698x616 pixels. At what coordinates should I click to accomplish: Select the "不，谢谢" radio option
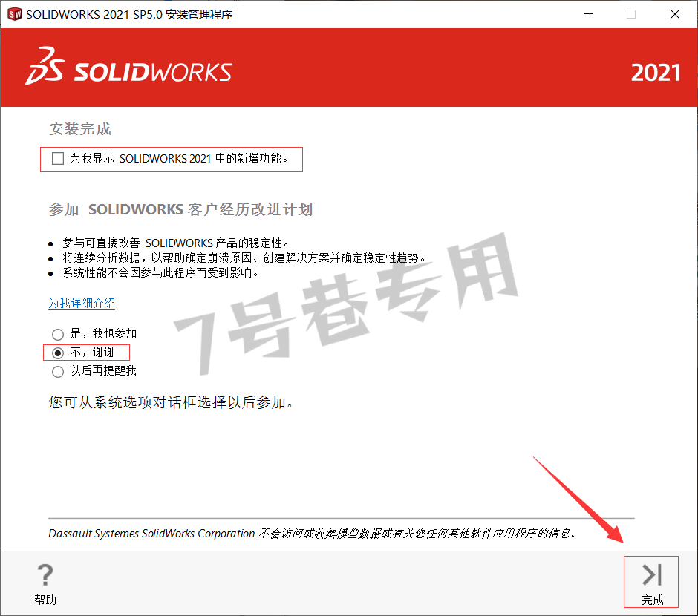coord(58,353)
